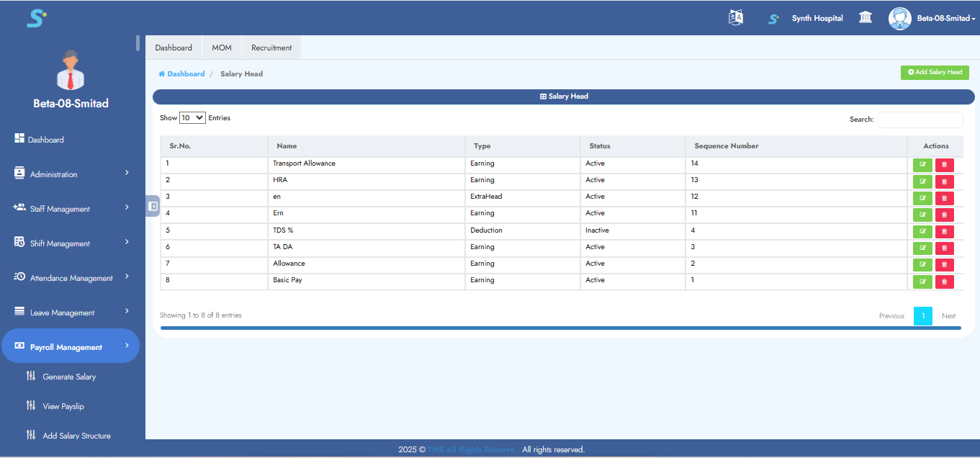Expand the Attendance Management menu
The image size is (980, 458).
(x=71, y=278)
